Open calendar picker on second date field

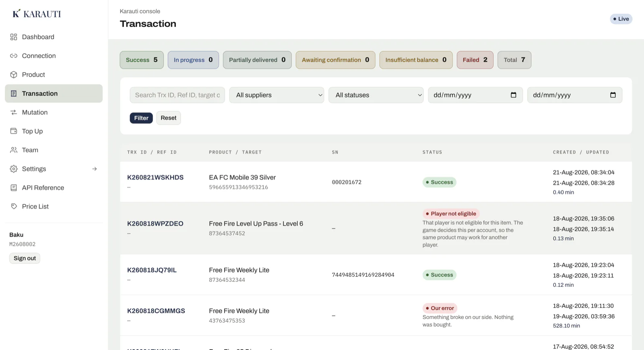(x=613, y=95)
